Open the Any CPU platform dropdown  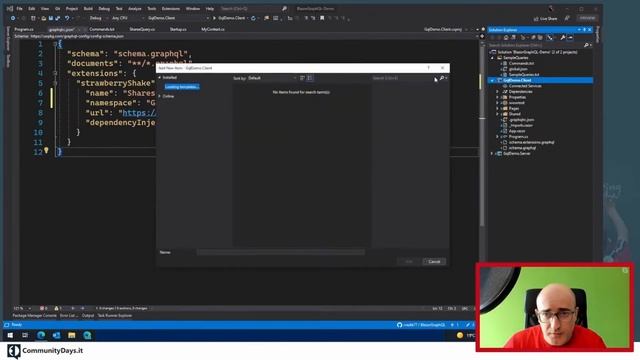(127, 18)
